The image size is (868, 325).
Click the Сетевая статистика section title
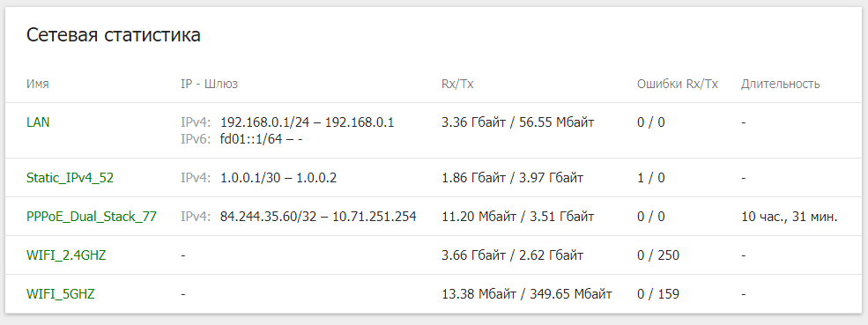pos(114,35)
